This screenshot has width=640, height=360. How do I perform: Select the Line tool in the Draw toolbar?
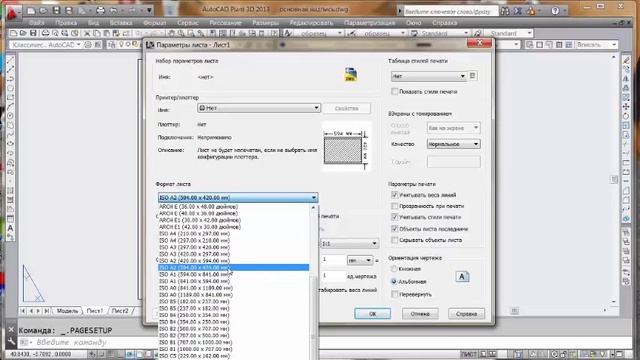pos(11,60)
